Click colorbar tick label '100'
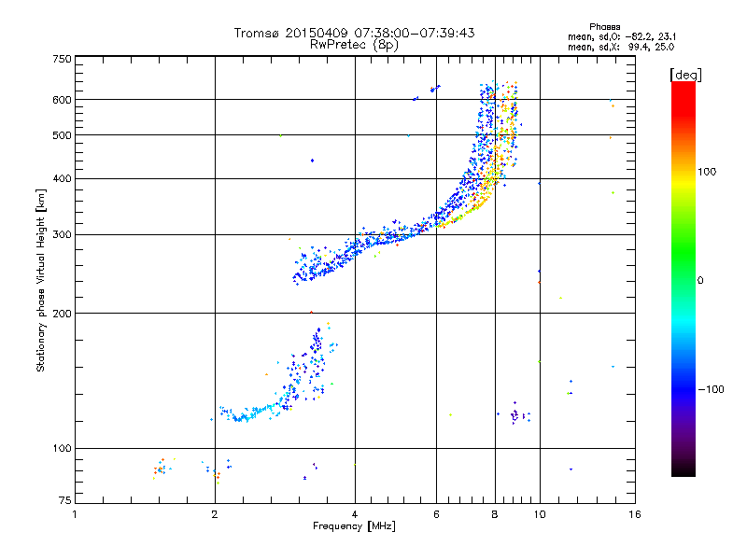747x560 pixels. coord(707,172)
